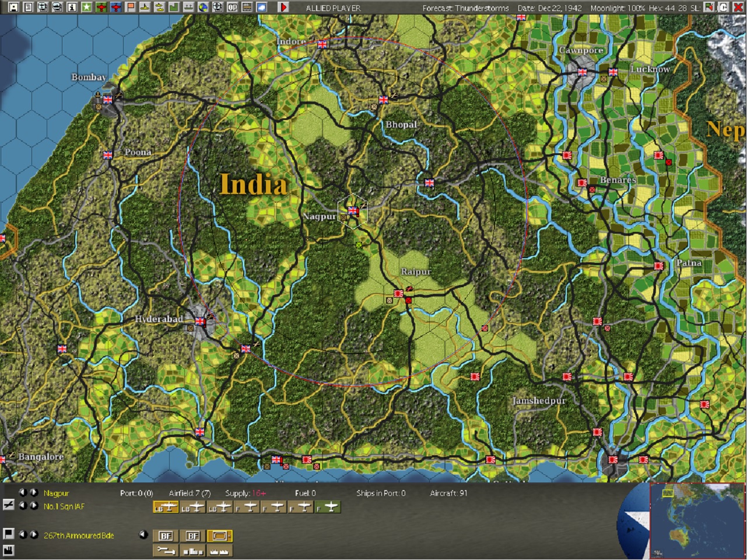Select the British flag left of Lucknow
Screen dimensions: 747x560
click(613, 72)
